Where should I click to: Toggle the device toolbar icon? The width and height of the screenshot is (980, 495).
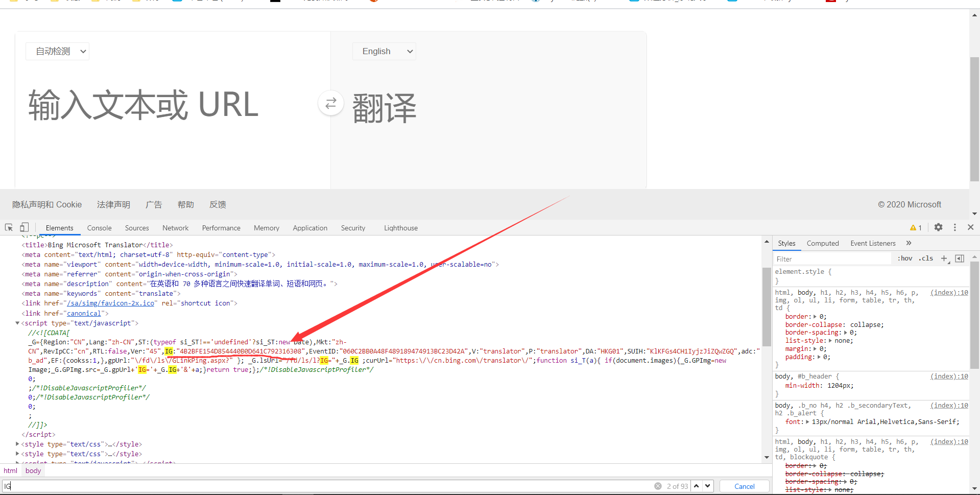24,227
